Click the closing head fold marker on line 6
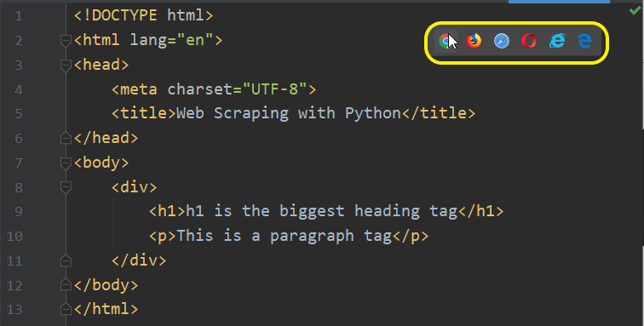 [66, 139]
